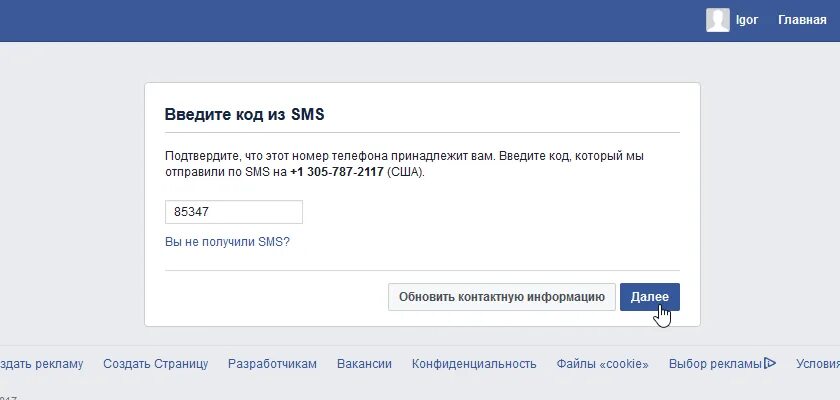Click the bold phone number +1 305-787-2117
840x400 pixels.
pyautogui.click(x=337, y=172)
